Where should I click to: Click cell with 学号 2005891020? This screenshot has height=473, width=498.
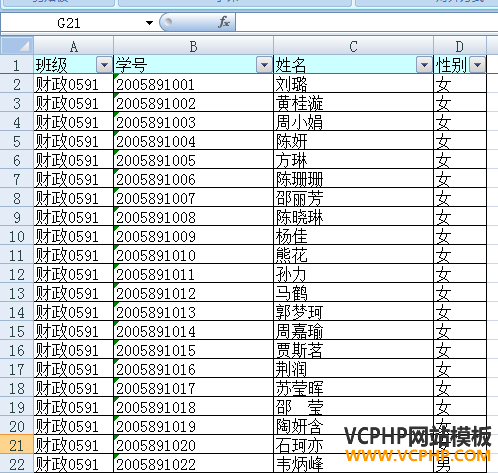click(193, 445)
